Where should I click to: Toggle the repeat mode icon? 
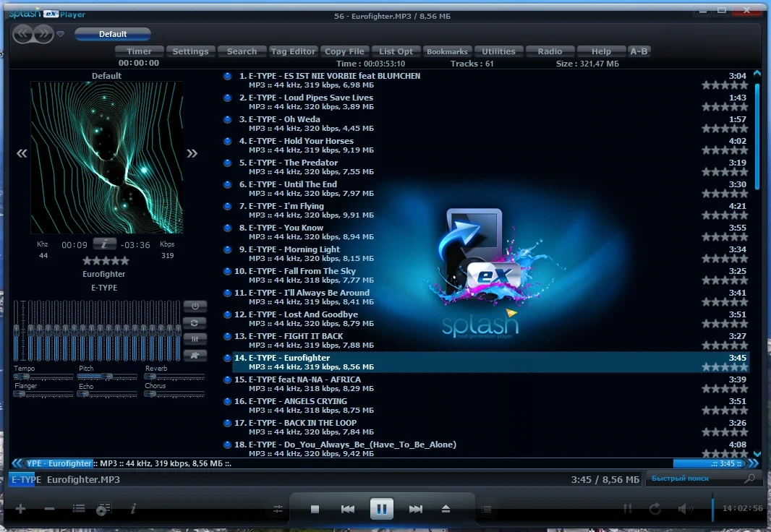tap(655, 509)
